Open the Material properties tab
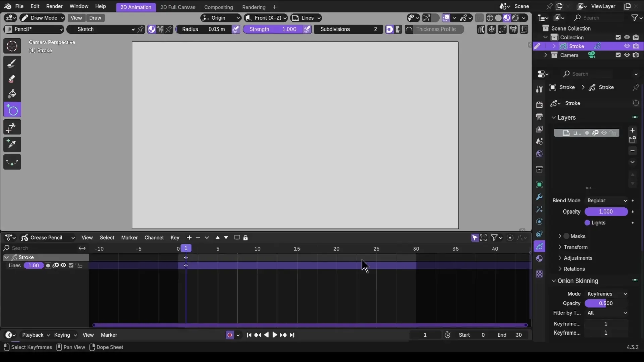This screenshot has height=362, width=644. [x=539, y=259]
